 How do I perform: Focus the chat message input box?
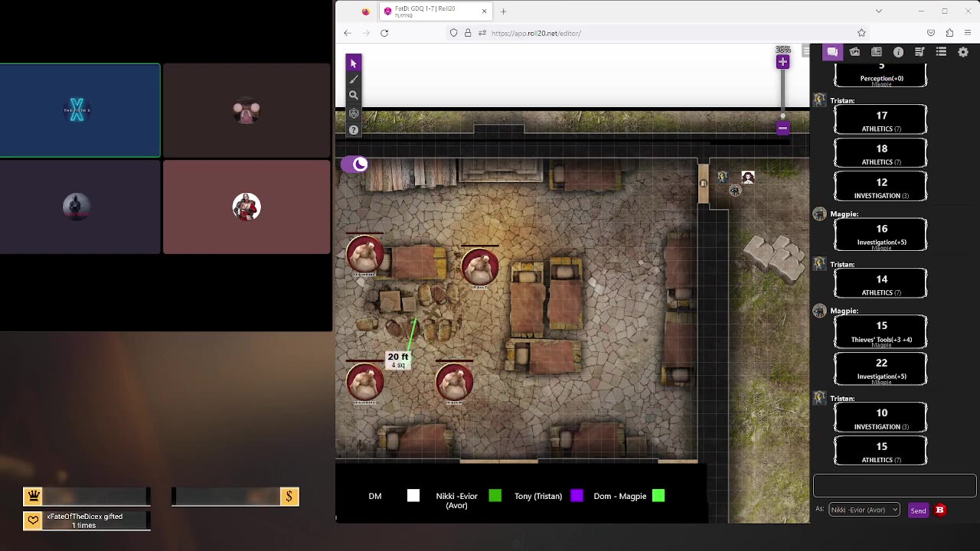894,486
